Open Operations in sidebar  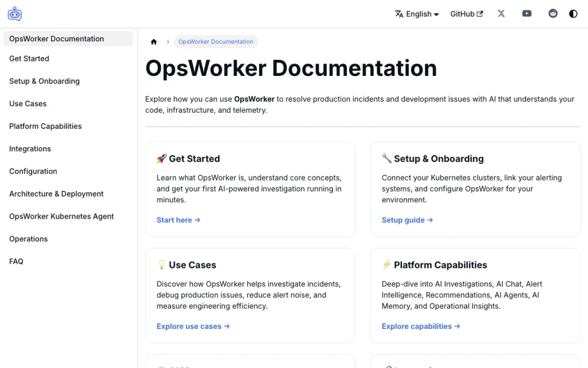pos(29,239)
